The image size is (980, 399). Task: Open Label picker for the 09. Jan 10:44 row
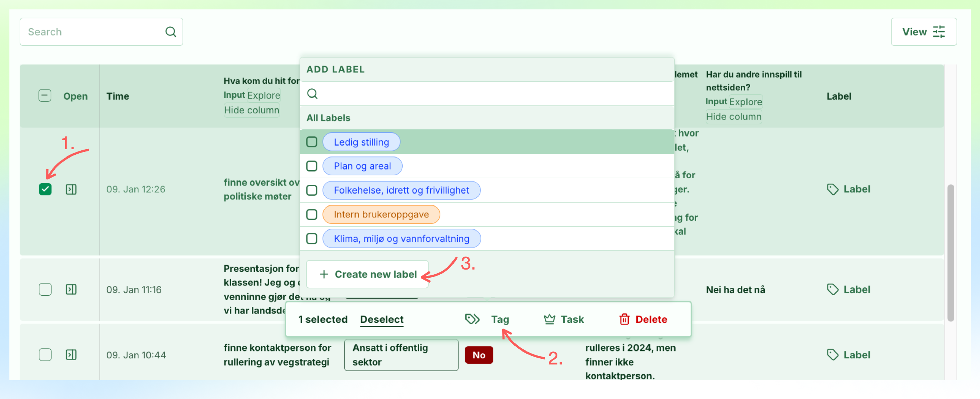pos(848,355)
